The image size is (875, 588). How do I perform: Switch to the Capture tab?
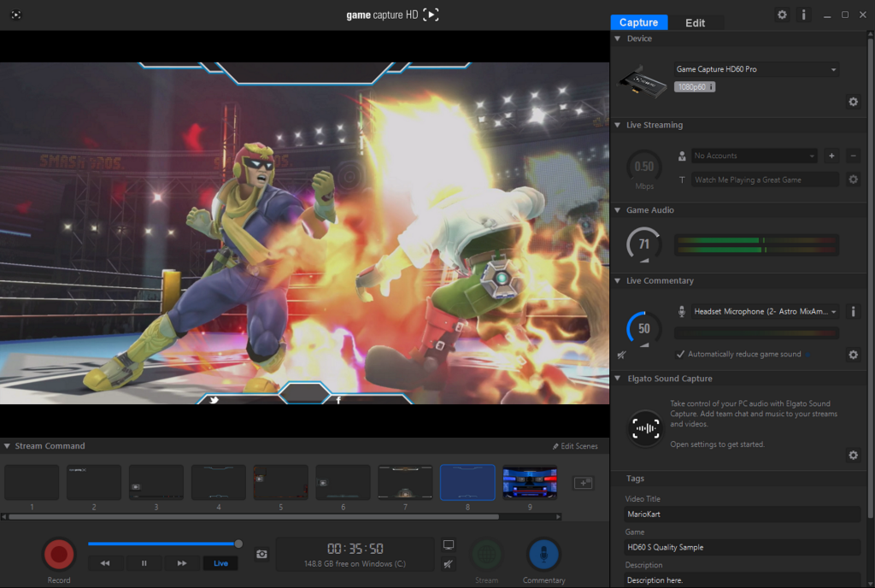coord(639,22)
